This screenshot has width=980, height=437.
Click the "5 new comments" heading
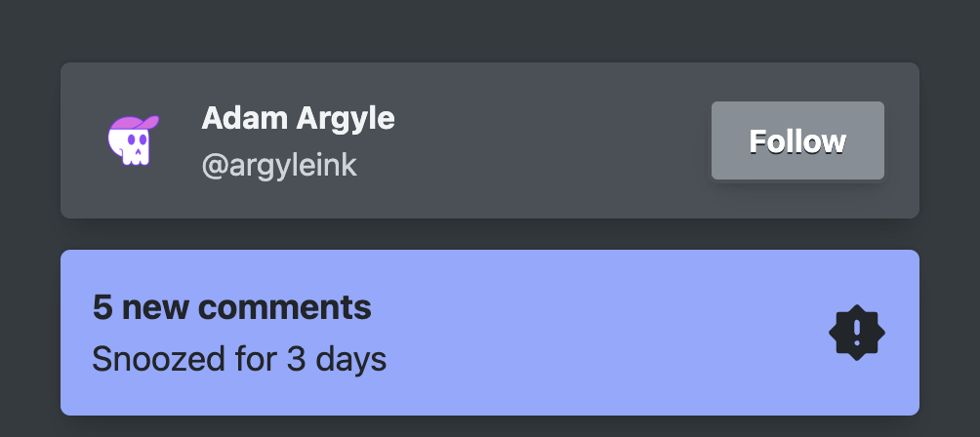(x=231, y=308)
